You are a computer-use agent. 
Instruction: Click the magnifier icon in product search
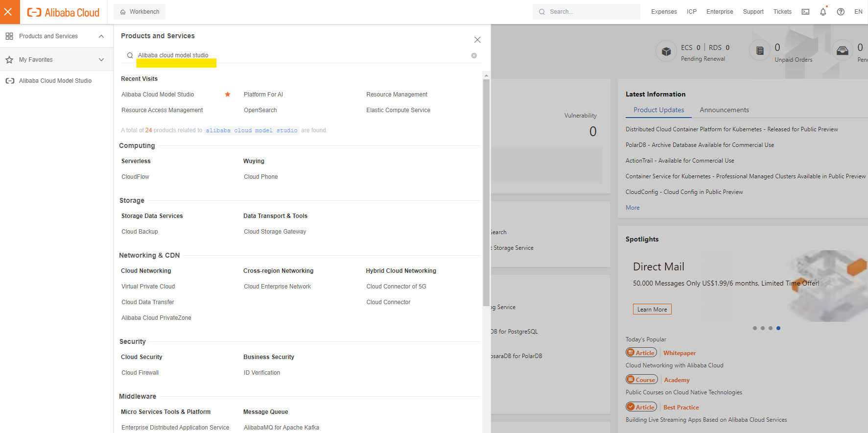pos(130,55)
